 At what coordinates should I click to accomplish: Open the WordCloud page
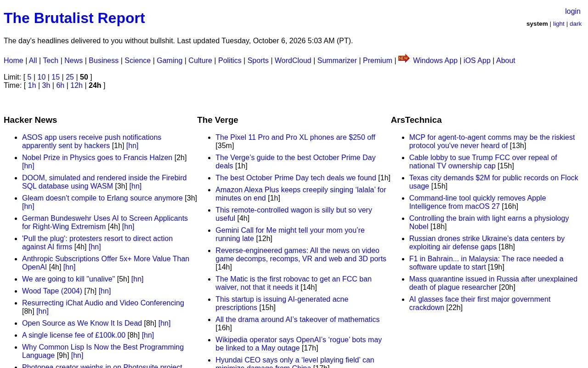pos(293,61)
